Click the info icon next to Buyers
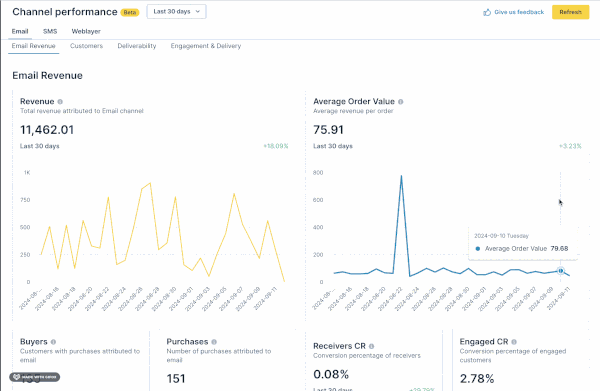Viewport: 600px width, 391px height. click(53, 342)
